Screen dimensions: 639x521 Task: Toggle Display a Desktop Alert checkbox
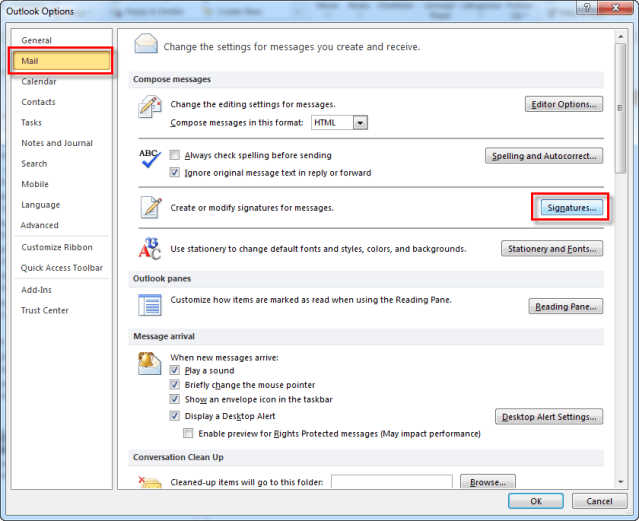pyautogui.click(x=175, y=416)
